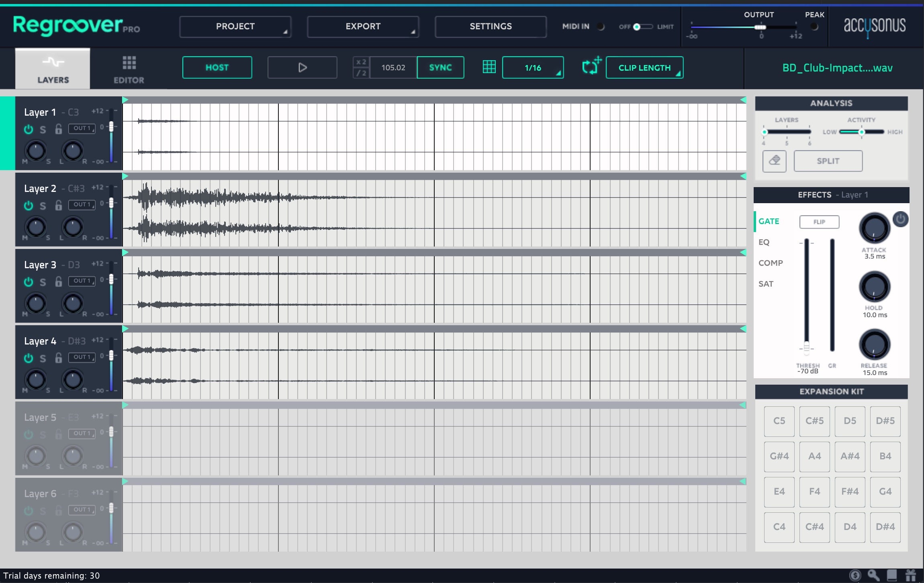Solo Layer 4 with S icon
Viewport: 924px width, 583px height.
coord(43,359)
